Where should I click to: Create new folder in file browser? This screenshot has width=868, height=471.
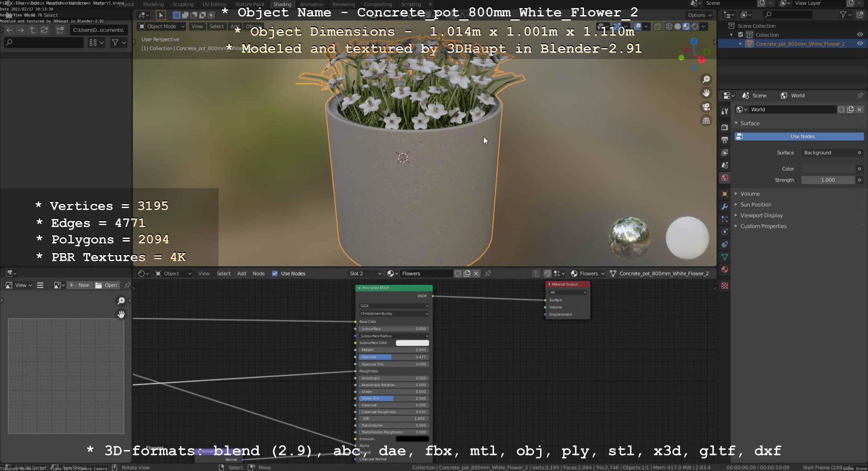pos(60,30)
